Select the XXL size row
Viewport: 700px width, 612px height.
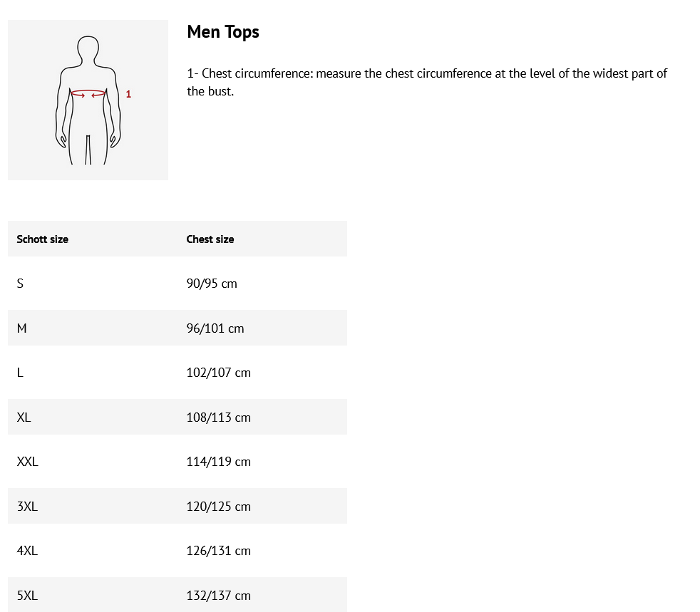[x=177, y=462]
